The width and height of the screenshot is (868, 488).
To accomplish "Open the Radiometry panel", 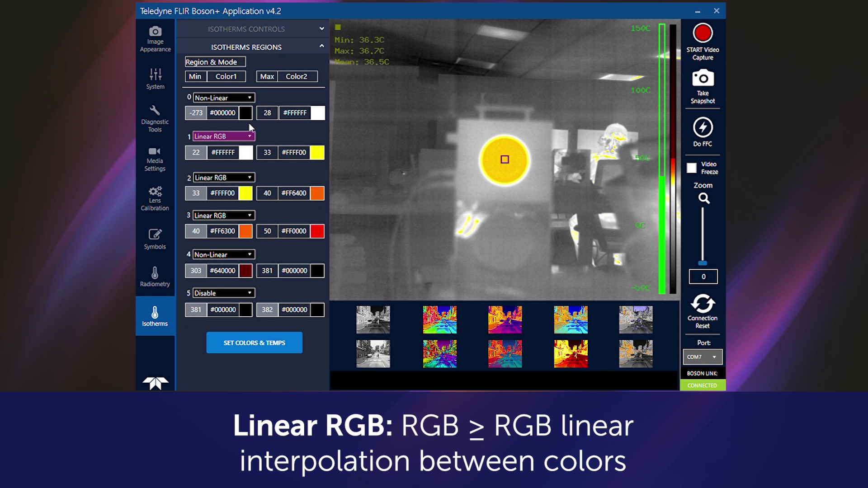I will pyautogui.click(x=155, y=277).
